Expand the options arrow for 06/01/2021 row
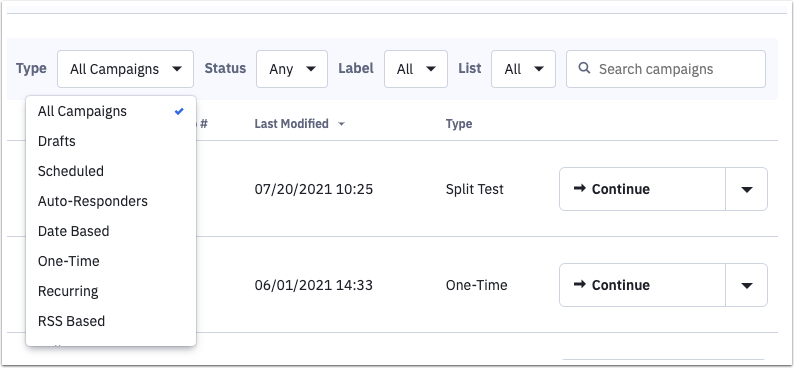Screen dimensions: 794x368 pyautogui.click(x=746, y=285)
